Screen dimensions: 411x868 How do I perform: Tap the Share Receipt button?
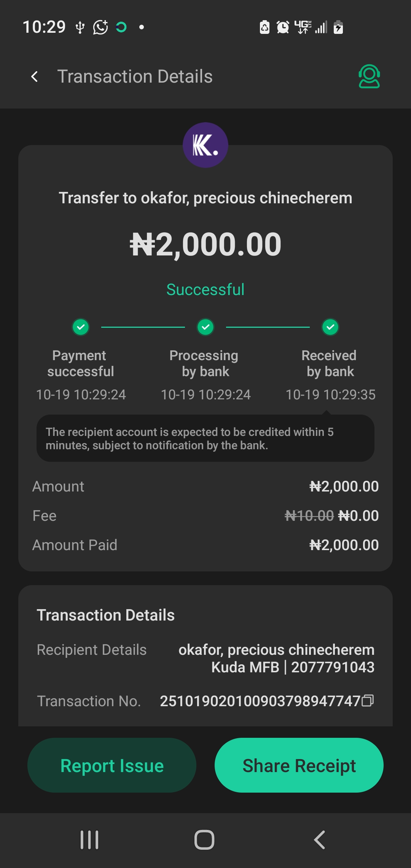299,766
